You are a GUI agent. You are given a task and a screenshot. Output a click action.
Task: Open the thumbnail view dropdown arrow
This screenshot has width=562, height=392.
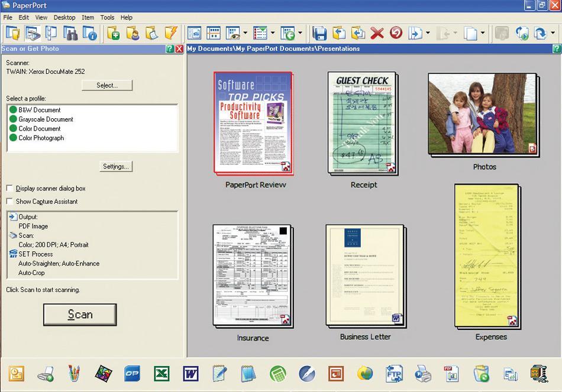[245, 34]
